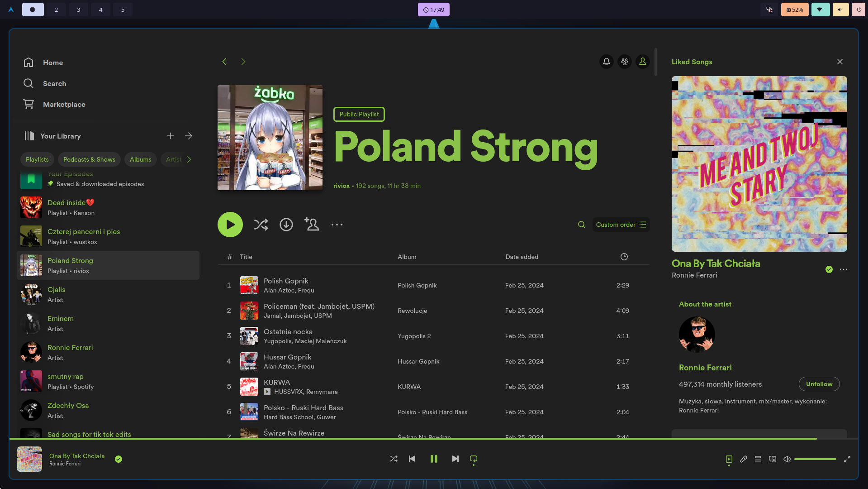This screenshot has height=489, width=868.
Task: Open the user profile icon
Action: pyautogui.click(x=643, y=62)
